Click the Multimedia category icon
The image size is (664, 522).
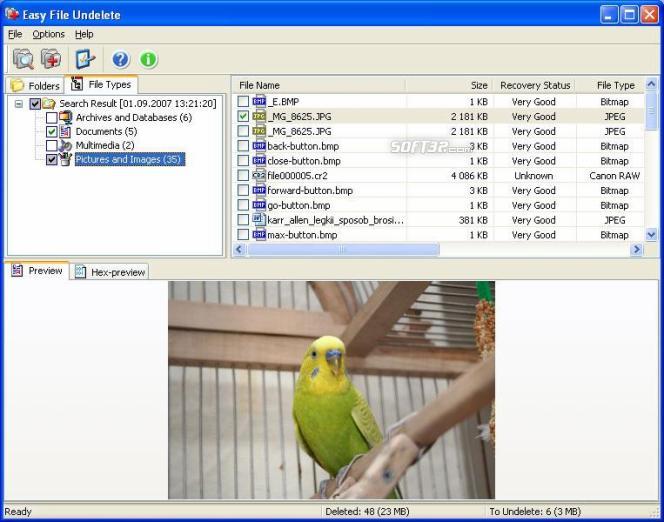point(65,145)
